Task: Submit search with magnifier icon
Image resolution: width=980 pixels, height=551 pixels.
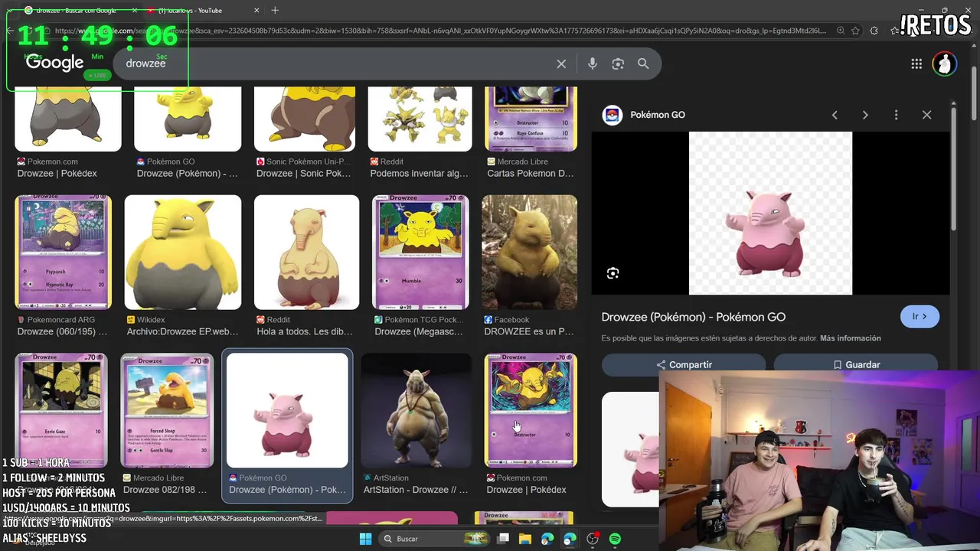Action: 643,64
